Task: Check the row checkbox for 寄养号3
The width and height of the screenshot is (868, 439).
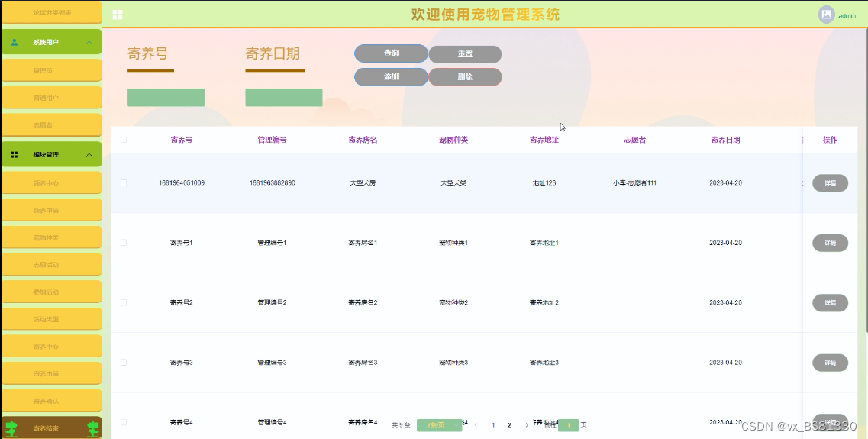Action: (124, 362)
